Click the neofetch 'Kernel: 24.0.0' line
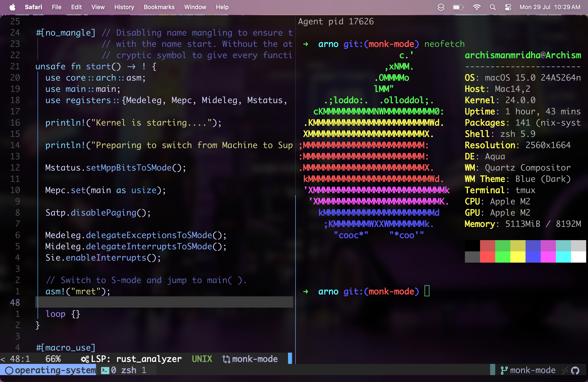The height and width of the screenshot is (382, 588). (500, 100)
